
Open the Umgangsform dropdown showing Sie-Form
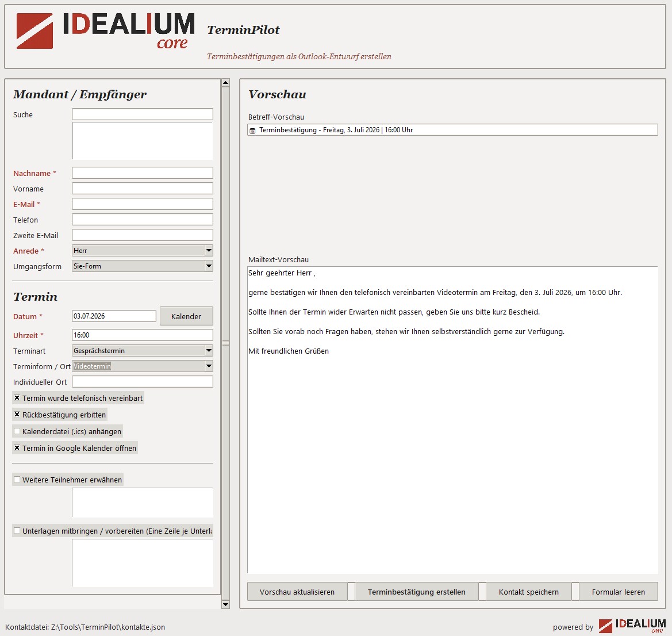coord(143,266)
